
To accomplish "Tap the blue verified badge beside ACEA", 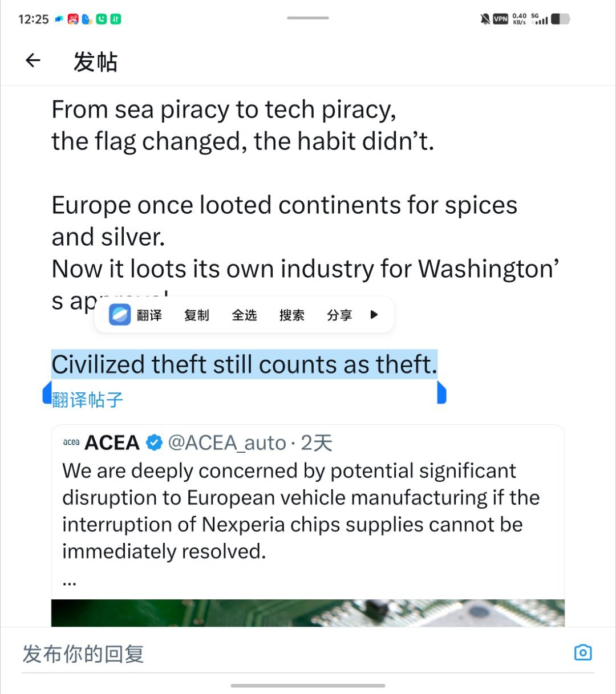I will [154, 443].
